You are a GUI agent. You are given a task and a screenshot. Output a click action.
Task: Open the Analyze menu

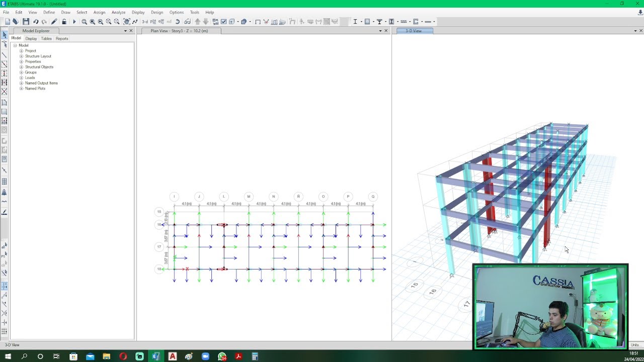point(119,12)
